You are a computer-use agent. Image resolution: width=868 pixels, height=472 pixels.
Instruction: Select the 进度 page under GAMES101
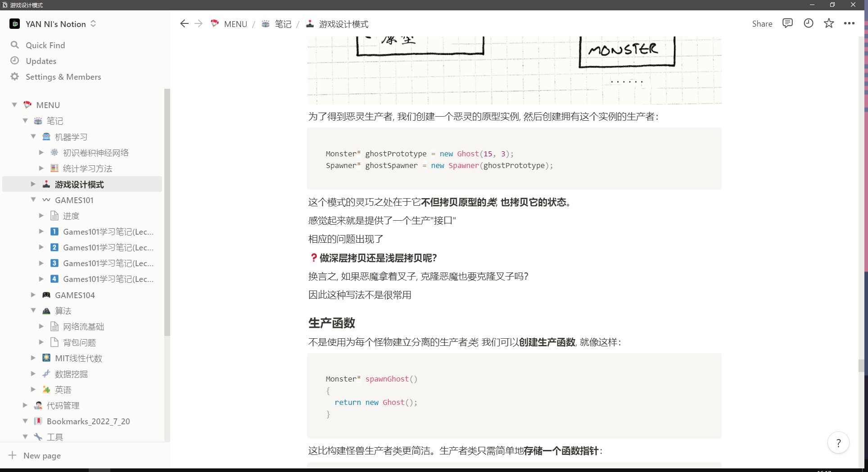tap(71, 215)
